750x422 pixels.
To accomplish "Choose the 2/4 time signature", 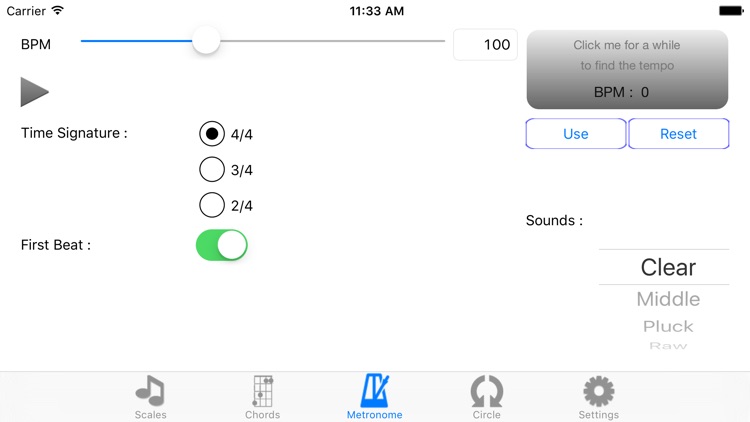I will pos(212,205).
